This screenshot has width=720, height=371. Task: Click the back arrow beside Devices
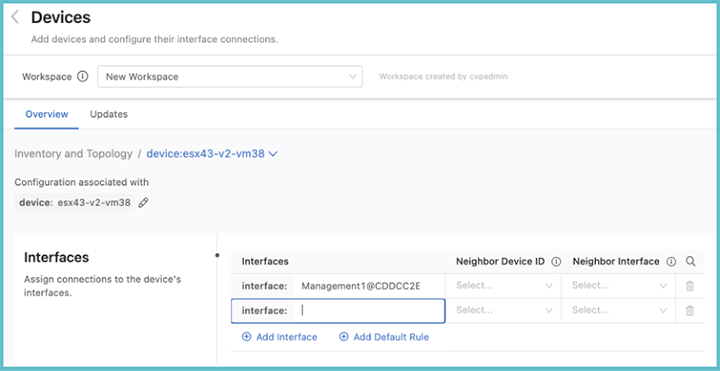[x=15, y=17]
